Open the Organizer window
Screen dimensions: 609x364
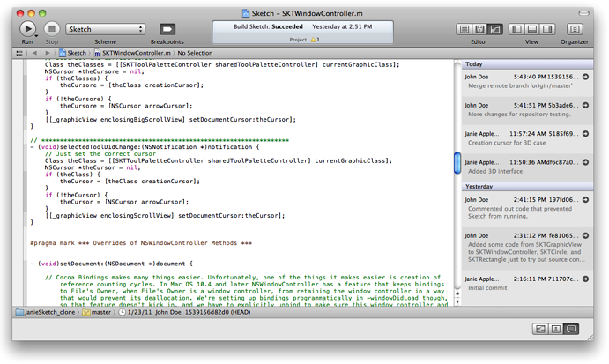(x=576, y=29)
